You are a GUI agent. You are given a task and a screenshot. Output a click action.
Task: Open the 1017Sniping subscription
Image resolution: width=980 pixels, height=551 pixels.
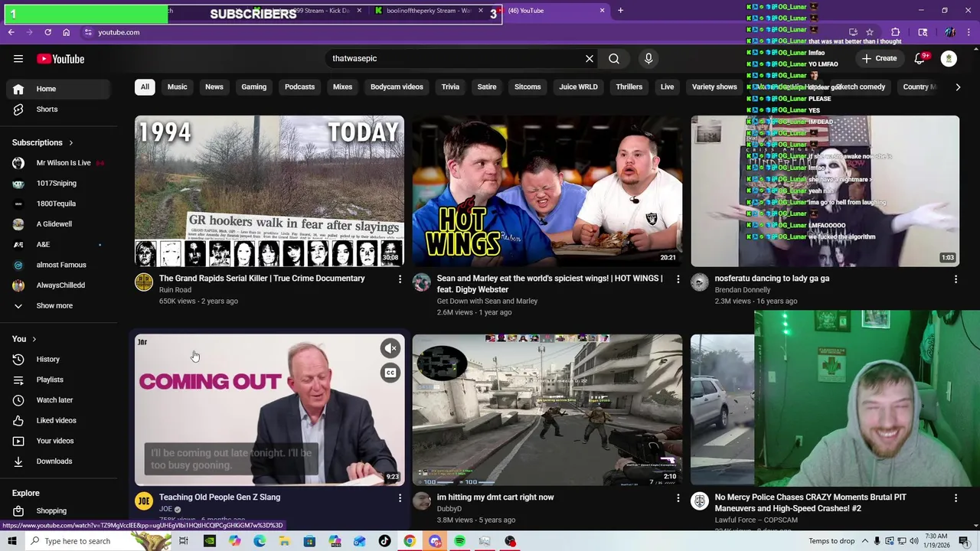coord(58,184)
